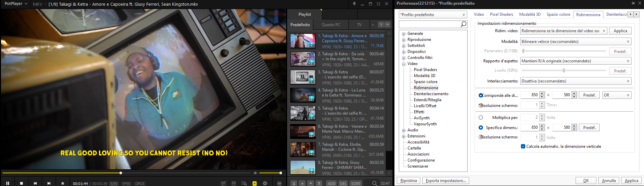Open the chapter/bookmark search icon
This screenshot has height=186, width=644.
(x=244, y=183)
